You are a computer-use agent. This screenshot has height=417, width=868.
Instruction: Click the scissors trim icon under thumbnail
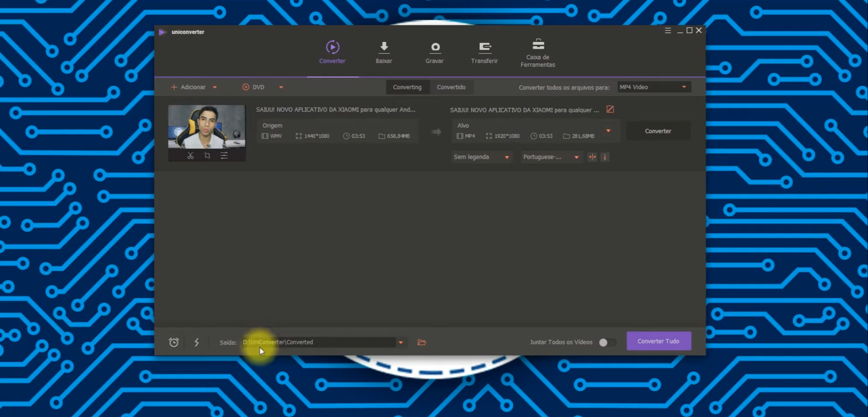190,156
